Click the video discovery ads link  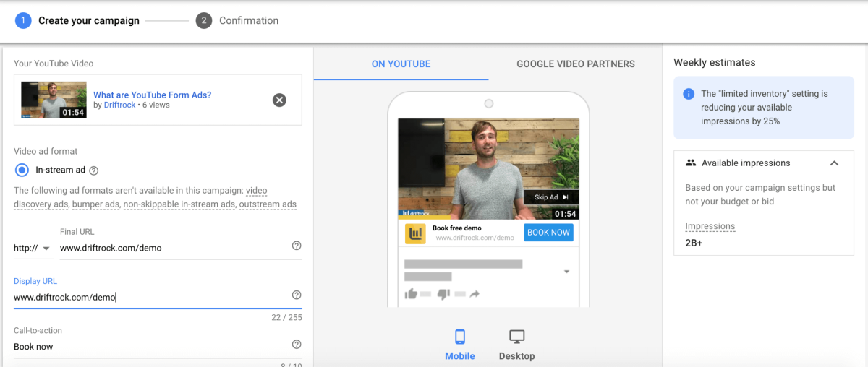tap(140, 197)
